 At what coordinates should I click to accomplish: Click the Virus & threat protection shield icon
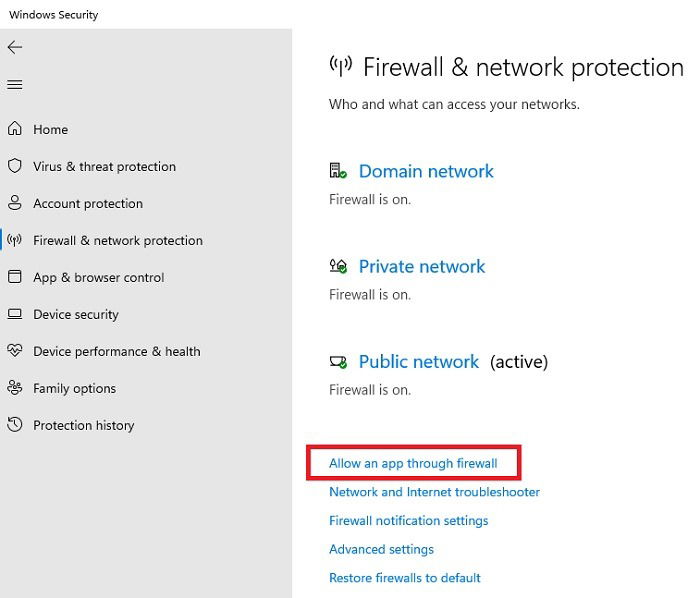(15, 166)
